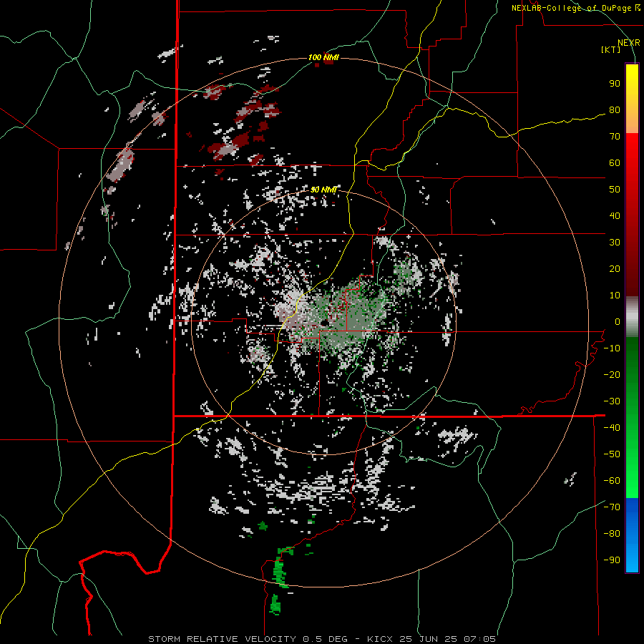Click the KICX station ID in the caption
Image resolution: width=644 pixels, height=644 pixels.
coord(380,639)
